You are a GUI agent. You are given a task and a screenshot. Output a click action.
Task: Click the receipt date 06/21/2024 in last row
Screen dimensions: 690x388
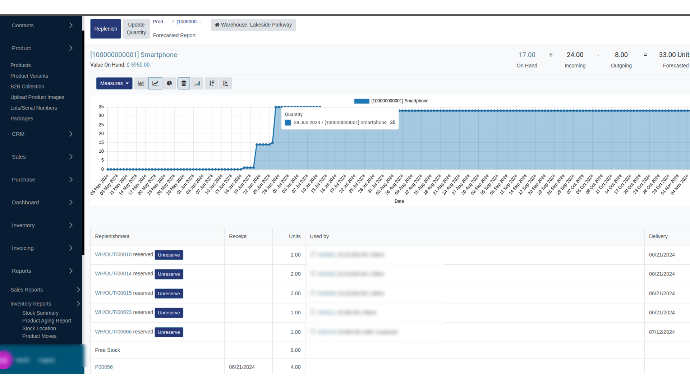coord(242,367)
